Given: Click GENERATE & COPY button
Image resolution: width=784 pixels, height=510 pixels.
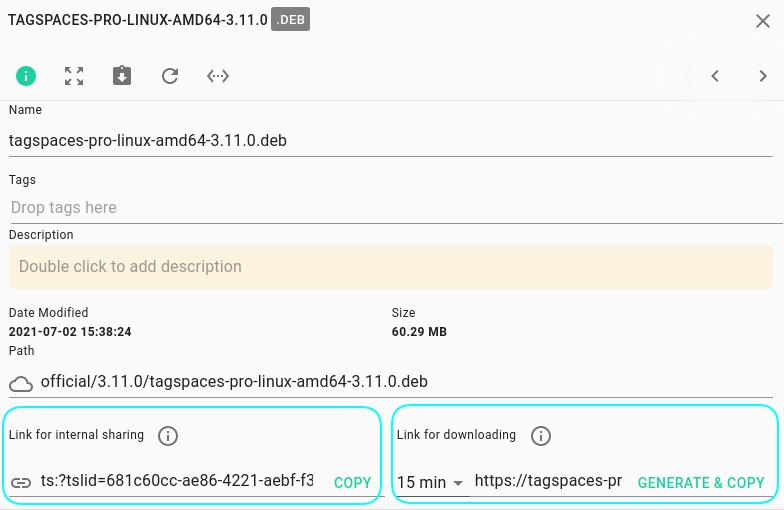Looking at the screenshot, I should click(x=701, y=482).
